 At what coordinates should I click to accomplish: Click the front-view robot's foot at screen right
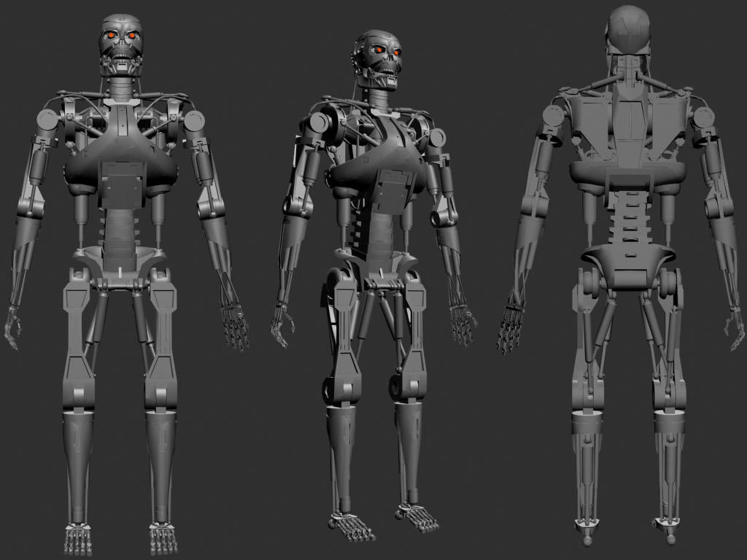click(163, 538)
